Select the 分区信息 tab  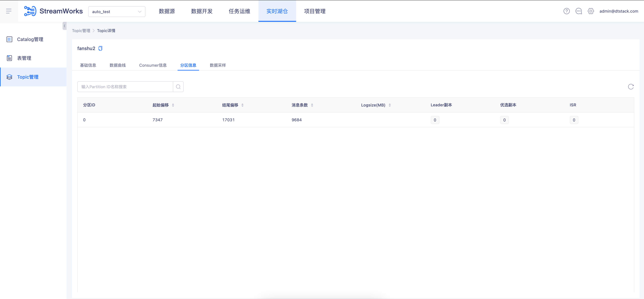(188, 66)
